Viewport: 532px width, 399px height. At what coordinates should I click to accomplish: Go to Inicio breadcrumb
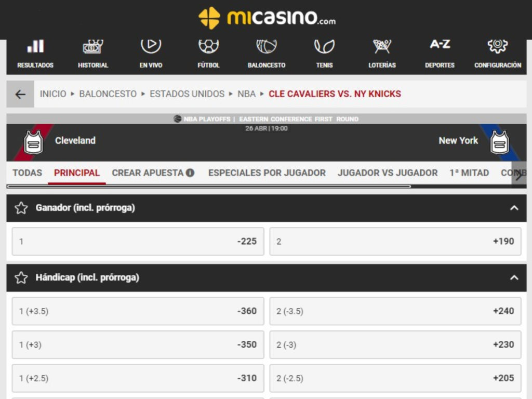(53, 94)
